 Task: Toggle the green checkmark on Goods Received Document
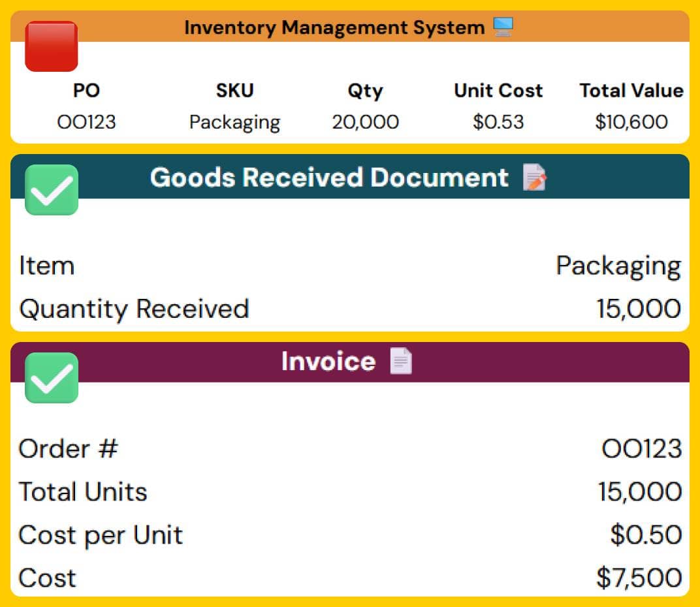pyautogui.click(x=51, y=190)
